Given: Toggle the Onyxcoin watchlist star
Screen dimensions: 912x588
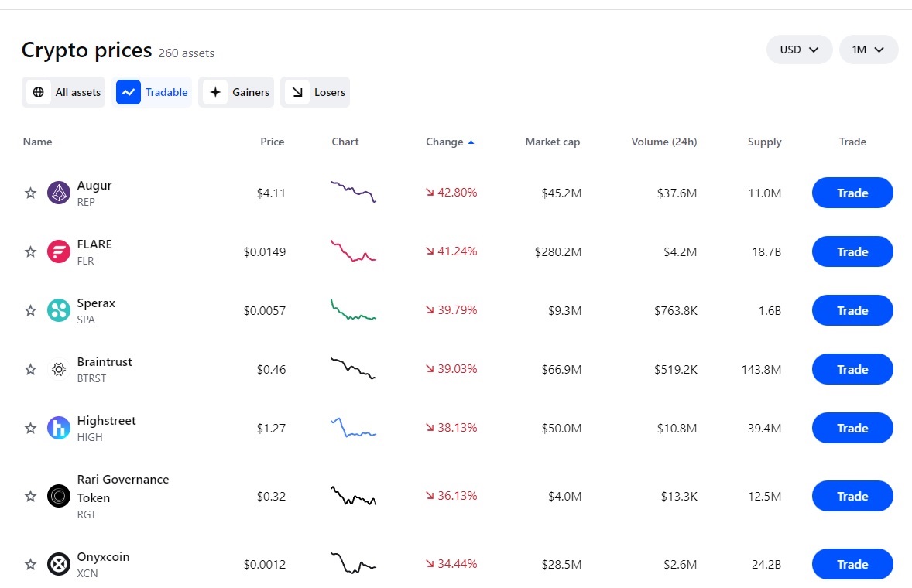Looking at the screenshot, I should pos(30,564).
